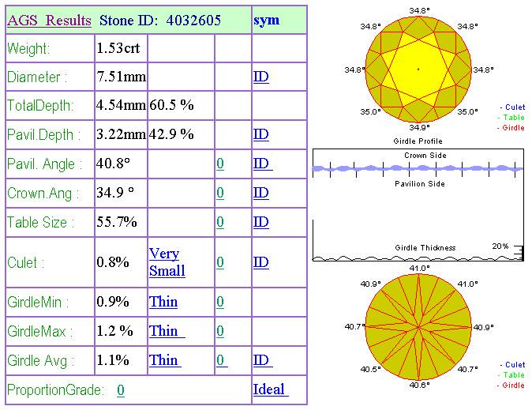
Task: Click the 34.9° crown diagram label
Action: 419,127
